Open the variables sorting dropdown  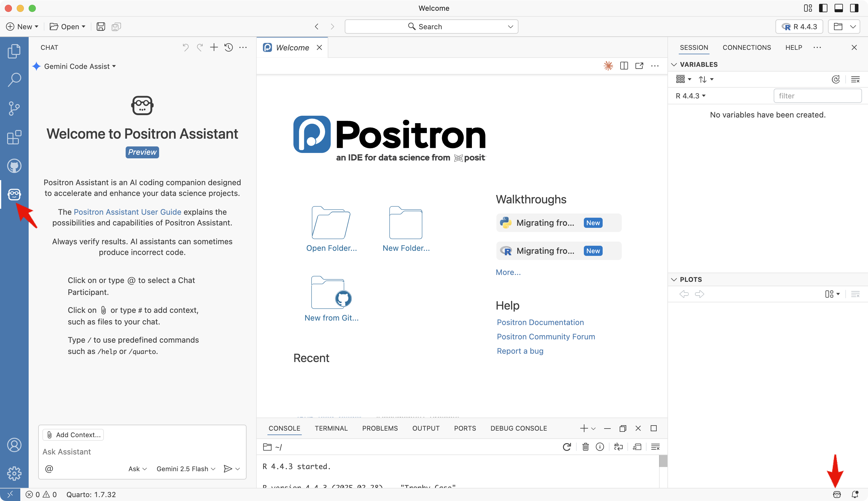tap(706, 80)
